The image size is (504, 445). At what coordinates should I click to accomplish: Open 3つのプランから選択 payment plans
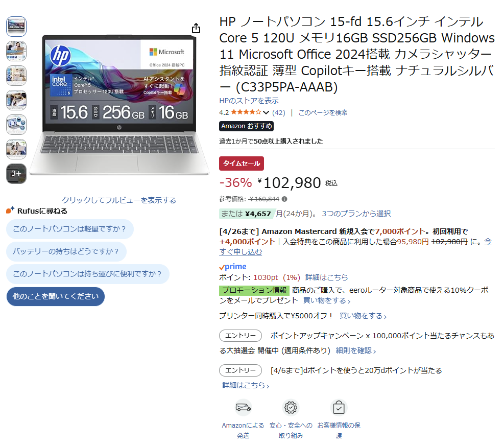tap(356, 214)
